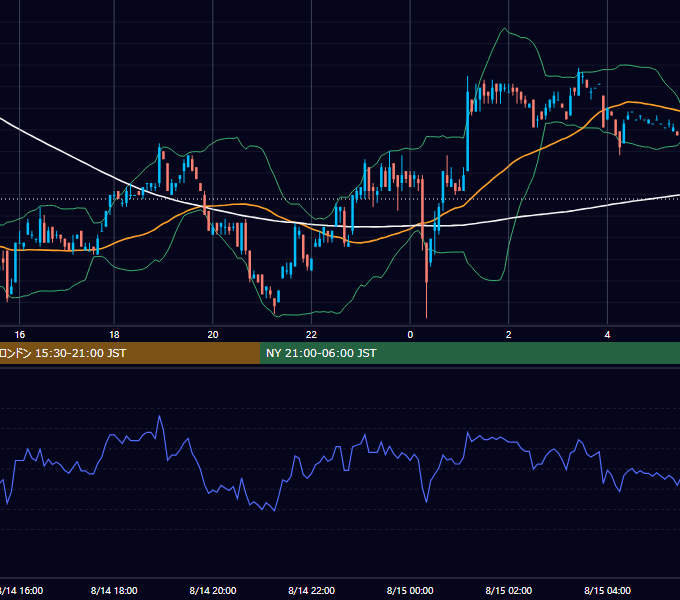Viewport: 680px width, 600px height.
Task: Click hour label 20 on price chart axis
Action: point(212,334)
